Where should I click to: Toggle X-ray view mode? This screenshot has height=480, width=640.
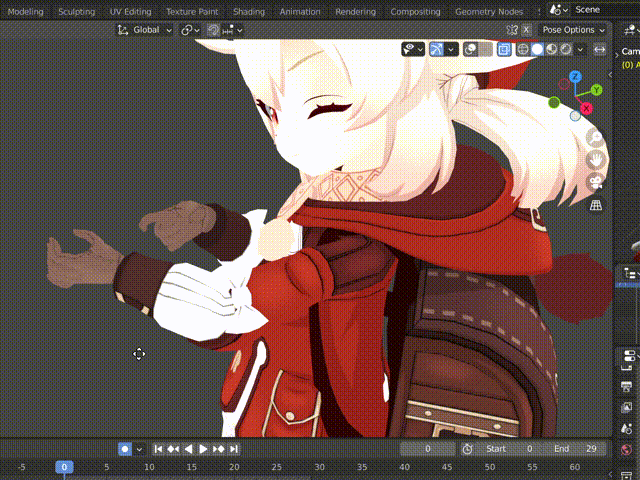coord(504,49)
